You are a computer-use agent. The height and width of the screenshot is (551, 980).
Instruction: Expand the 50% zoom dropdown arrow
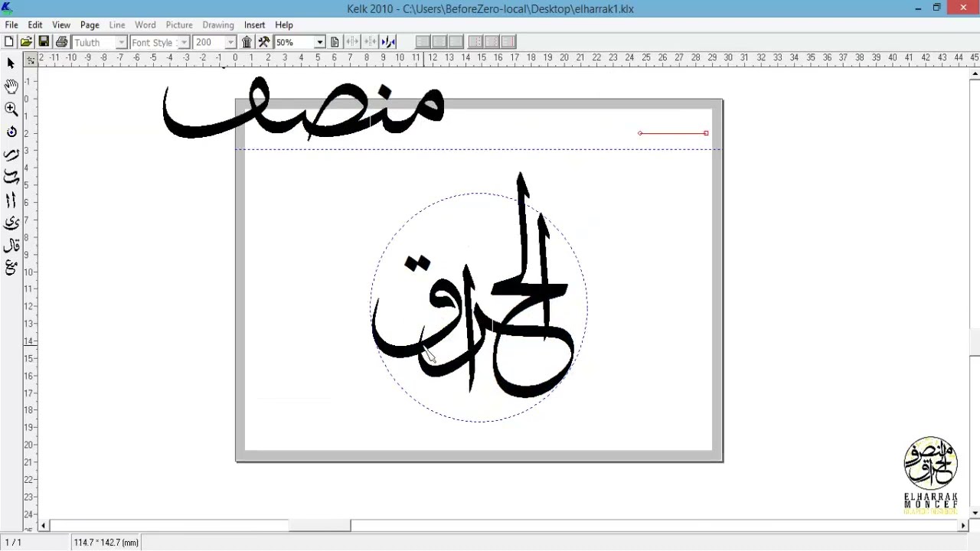(320, 42)
